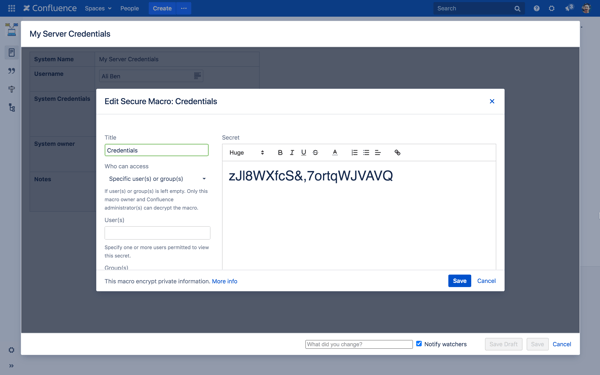This screenshot has height=375, width=600.
Task: Select the System Name table cell
Action: pyautogui.click(x=62, y=59)
